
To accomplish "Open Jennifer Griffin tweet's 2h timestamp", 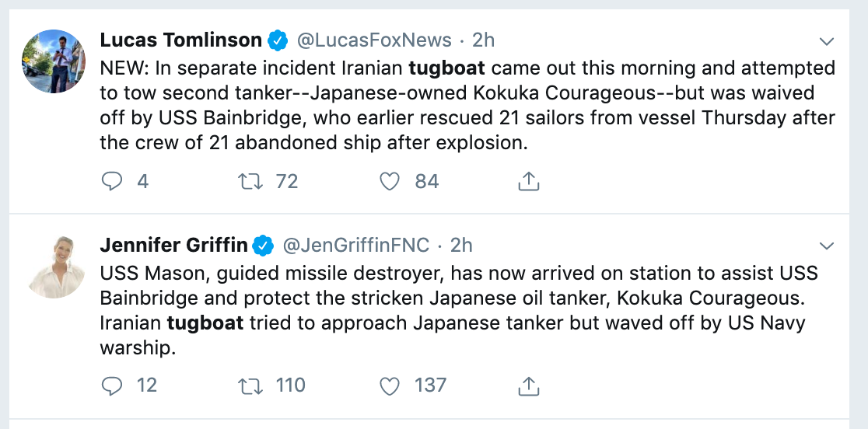I will 461,246.
